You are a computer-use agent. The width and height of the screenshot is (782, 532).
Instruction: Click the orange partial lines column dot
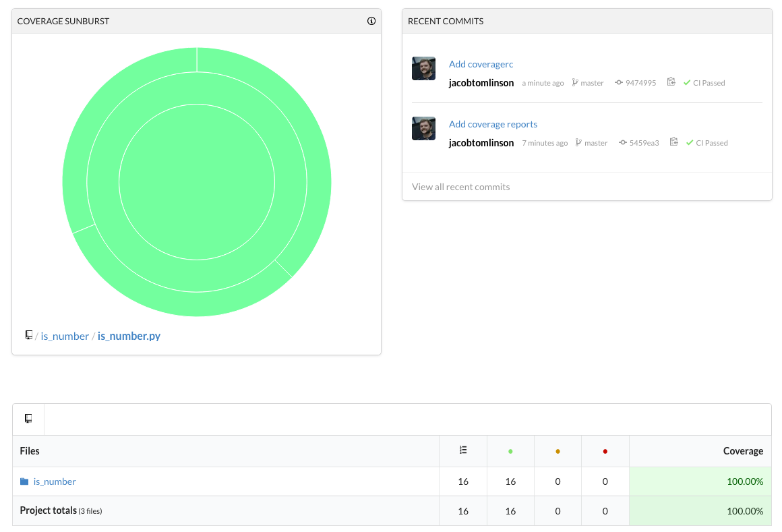(558, 451)
